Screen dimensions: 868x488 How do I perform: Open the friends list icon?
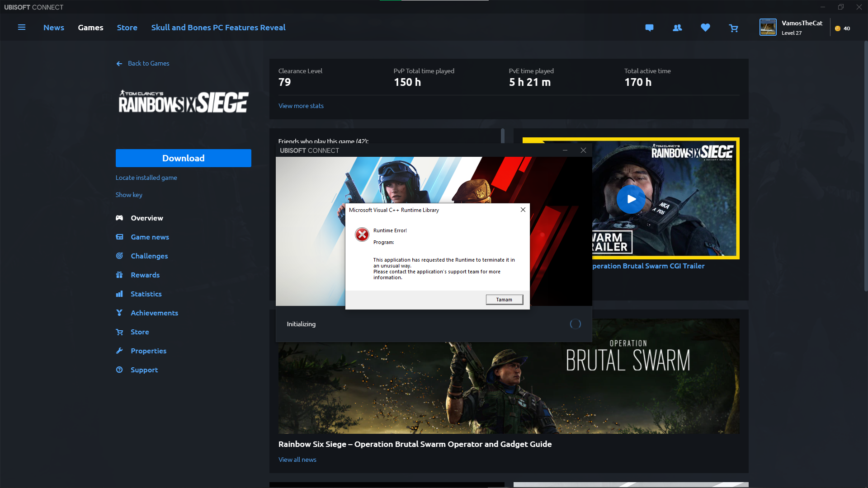(677, 28)
